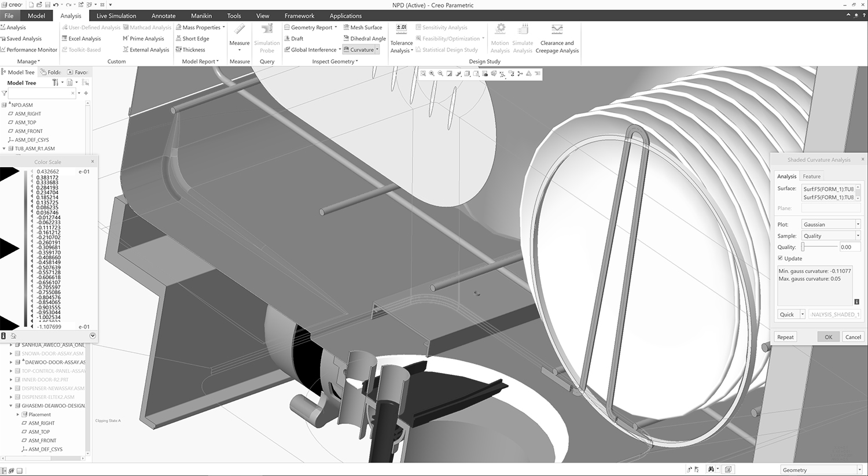The width and height of the screenshot is (868, 476).
Task: Switch to the Feature tab in dialog
Action: 811,176
